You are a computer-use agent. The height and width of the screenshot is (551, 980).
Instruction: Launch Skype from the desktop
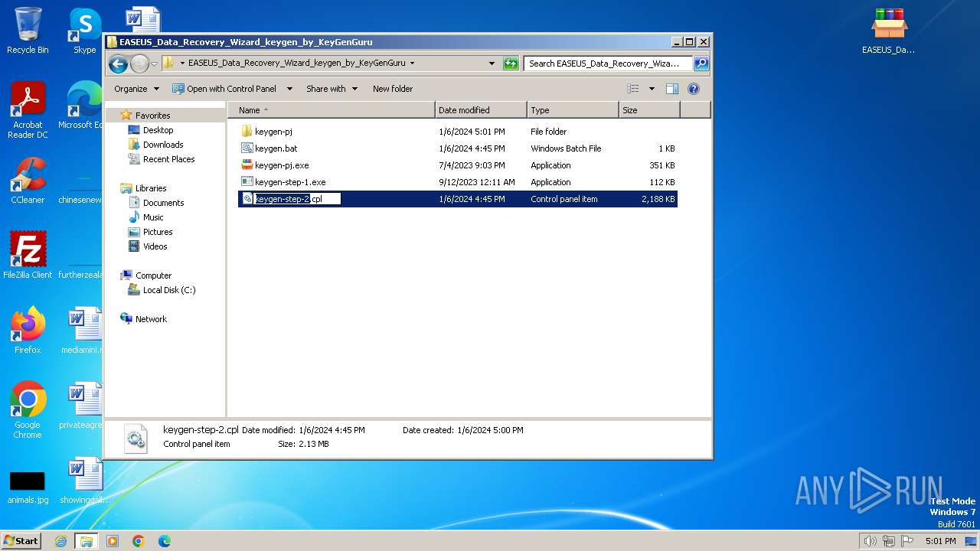84,31
